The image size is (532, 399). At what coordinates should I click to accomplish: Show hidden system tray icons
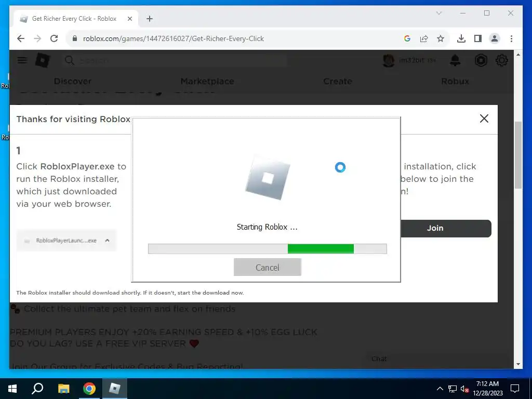tap(440, 389)
